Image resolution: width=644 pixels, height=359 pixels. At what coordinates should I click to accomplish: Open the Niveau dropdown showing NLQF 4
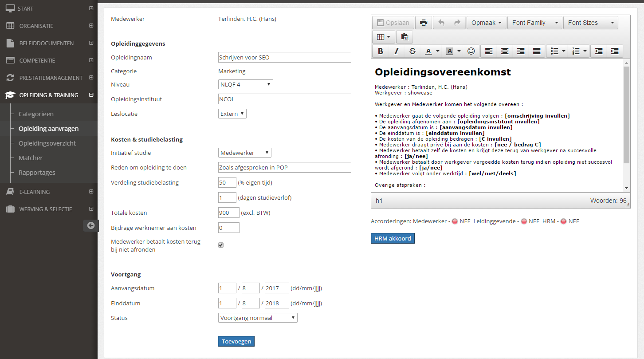tap(246, 84)
